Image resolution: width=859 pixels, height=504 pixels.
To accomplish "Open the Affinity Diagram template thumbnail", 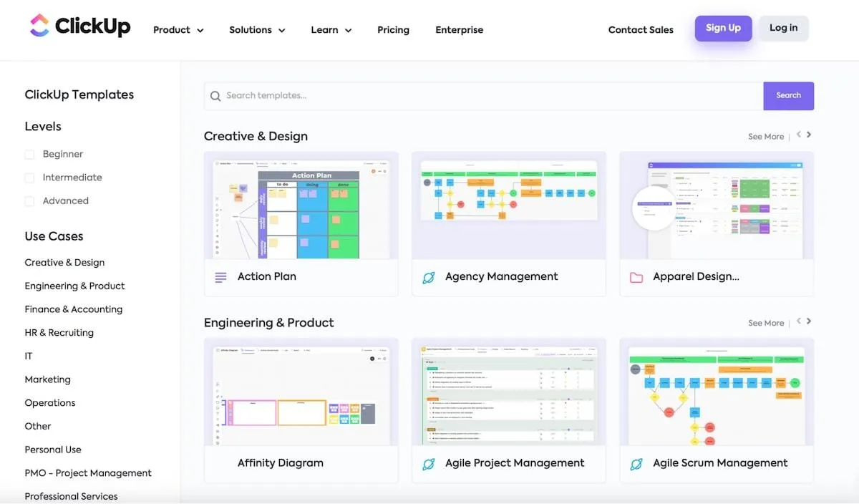I will point(301,392).
